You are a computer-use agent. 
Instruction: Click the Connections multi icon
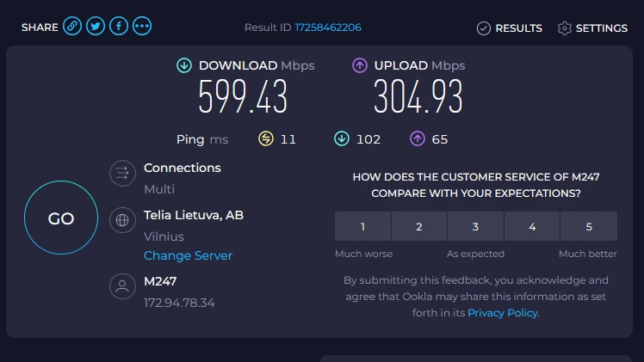click(122, 173)
